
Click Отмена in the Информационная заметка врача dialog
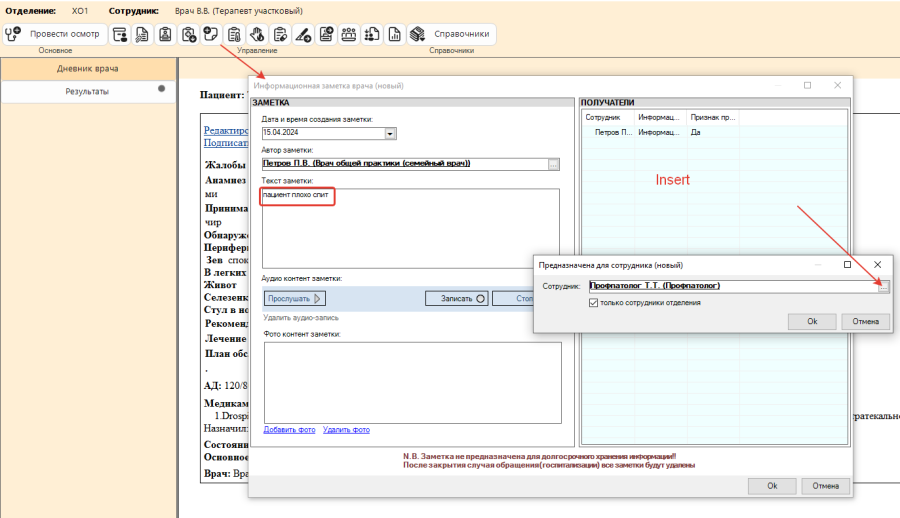825,486
